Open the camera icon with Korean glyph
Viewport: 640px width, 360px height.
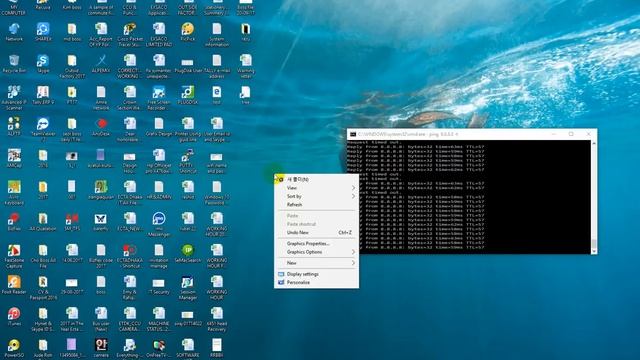coord(101,348)
